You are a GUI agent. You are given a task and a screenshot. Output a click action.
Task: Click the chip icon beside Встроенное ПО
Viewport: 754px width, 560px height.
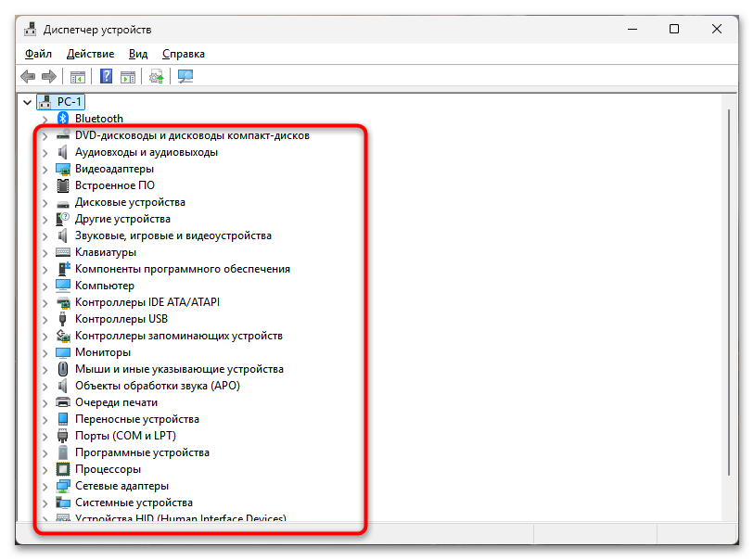pos(63,185)
